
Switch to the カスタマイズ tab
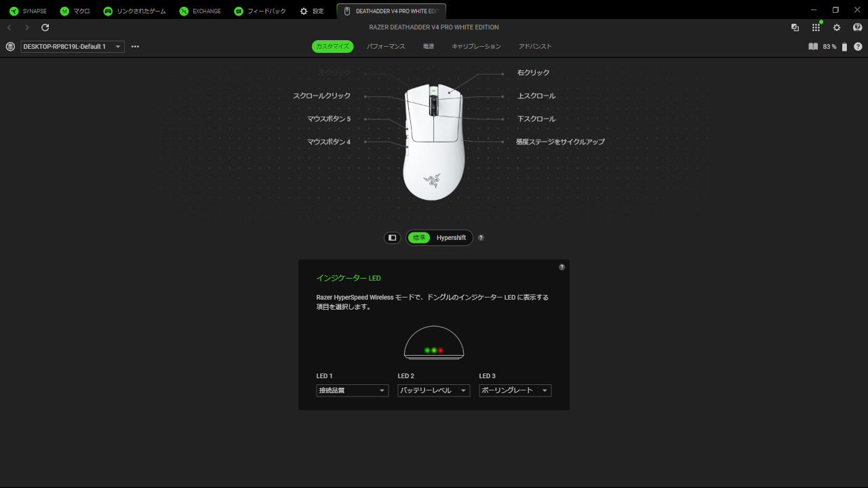(x=332, y=46)
